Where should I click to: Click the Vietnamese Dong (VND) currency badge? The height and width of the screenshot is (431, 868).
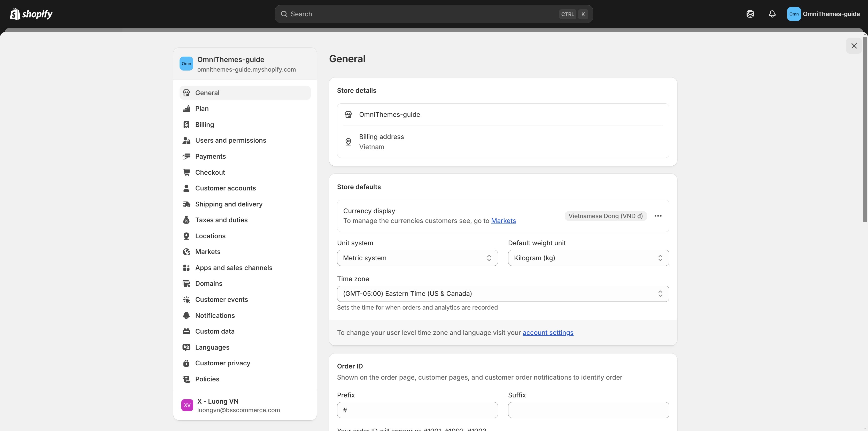pyautogui.click(x=606, y=216)
